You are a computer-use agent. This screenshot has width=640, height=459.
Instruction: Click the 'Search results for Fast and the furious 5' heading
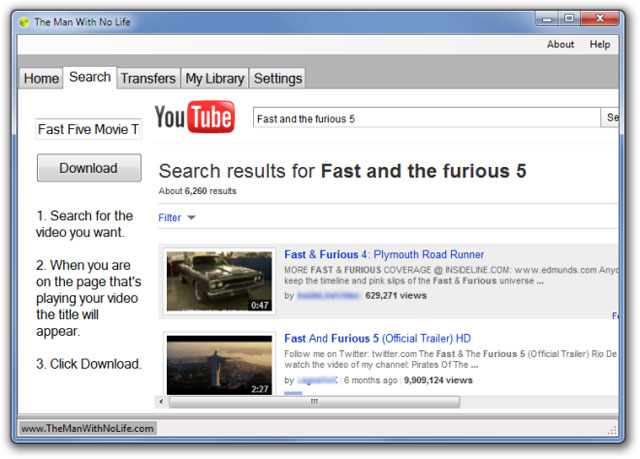tap(342, 171)
